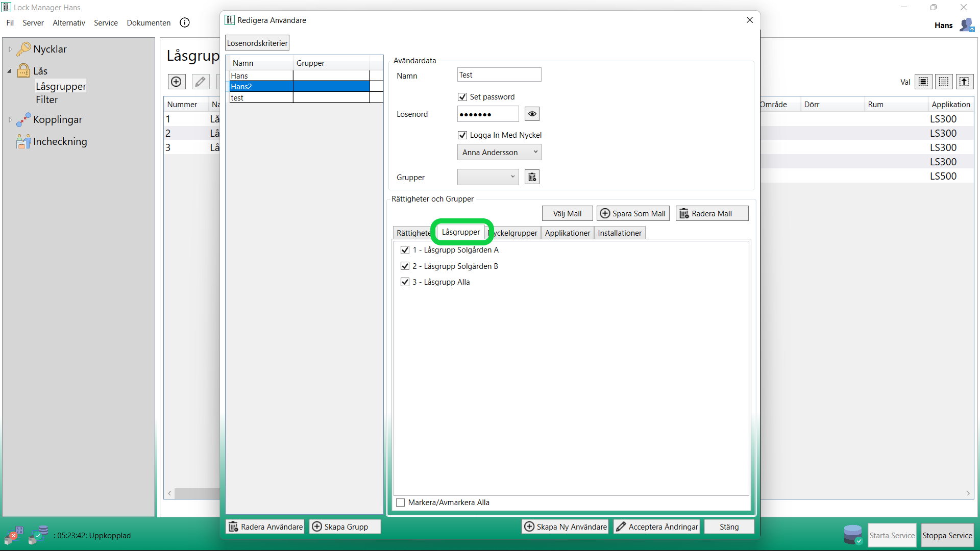Switch to the Låsgrupper tab

461,232
